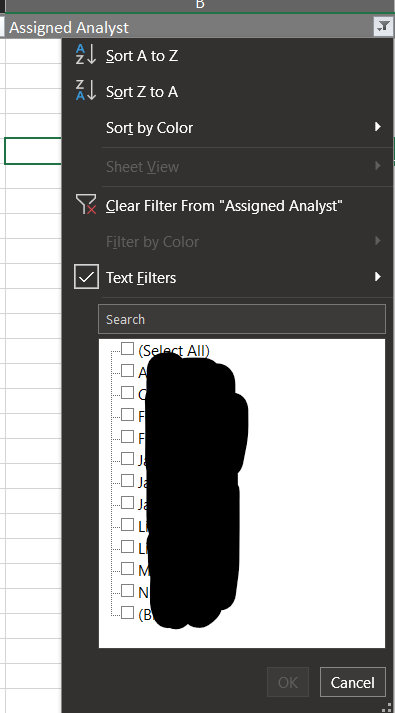Tick the last checkbox for blanks

pos(127,613)
